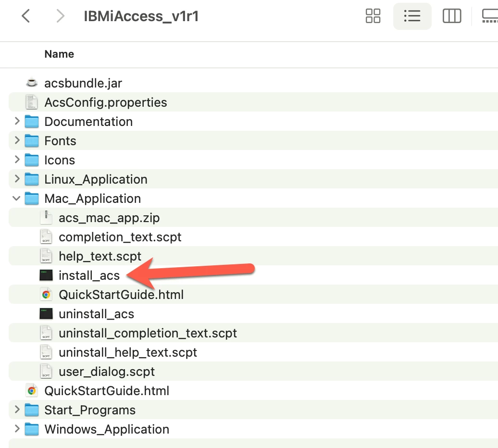Image resolution: width=498 pixels, height=448 pixels.
Task: Select the acsbundle.jar Java icon
Action: click(31, 83)
